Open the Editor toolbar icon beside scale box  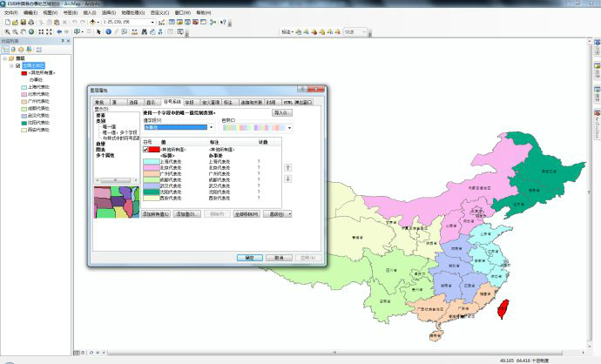[161, 23]
